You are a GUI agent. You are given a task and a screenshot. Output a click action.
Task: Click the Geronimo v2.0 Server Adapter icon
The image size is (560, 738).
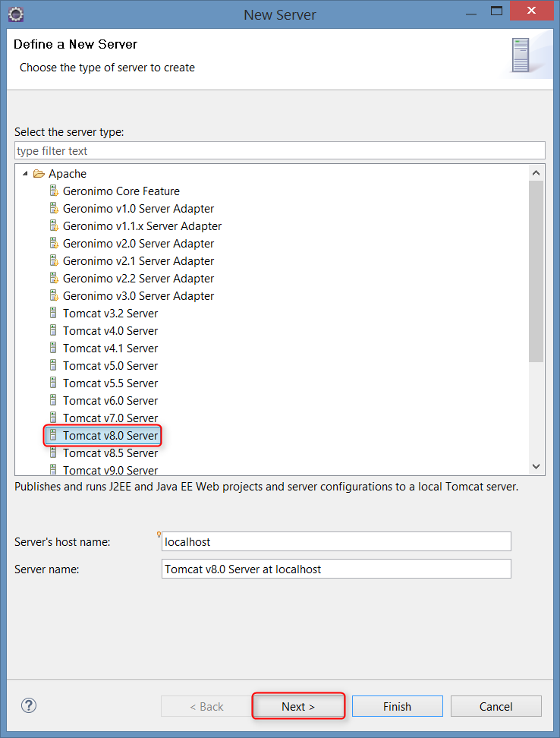[54, 243]
